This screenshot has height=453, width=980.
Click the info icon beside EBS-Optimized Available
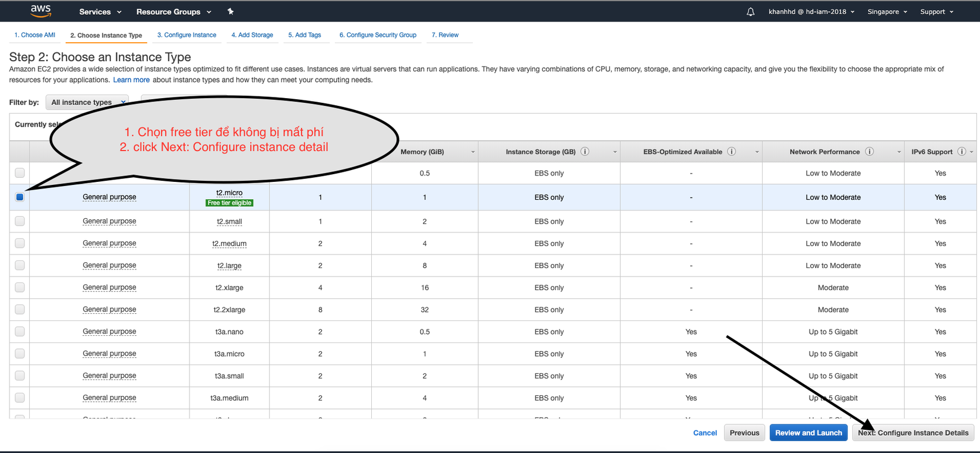click(x=732, y=152)
